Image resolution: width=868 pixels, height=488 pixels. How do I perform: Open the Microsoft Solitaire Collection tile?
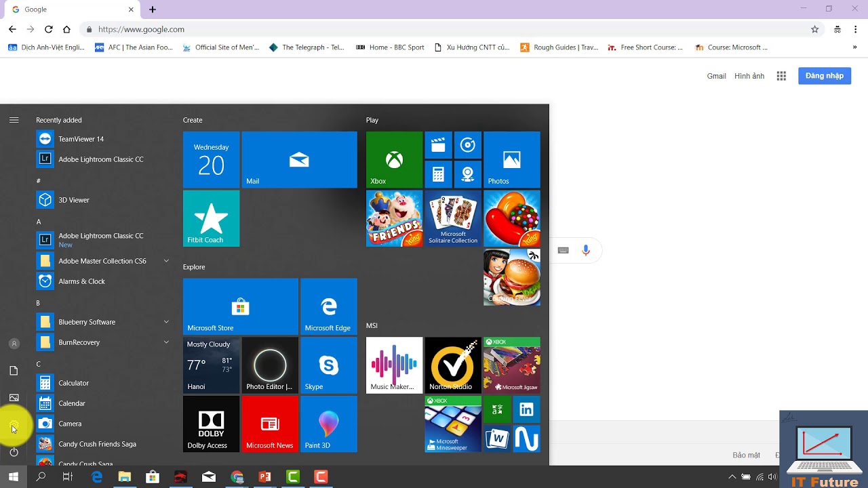pyautogui.click(x=453, y=218)
